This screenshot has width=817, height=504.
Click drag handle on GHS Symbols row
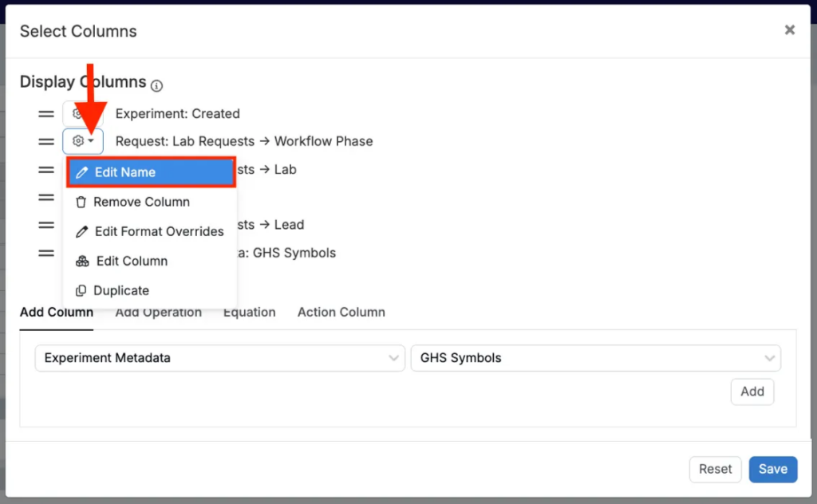click(x=46, y=253)
